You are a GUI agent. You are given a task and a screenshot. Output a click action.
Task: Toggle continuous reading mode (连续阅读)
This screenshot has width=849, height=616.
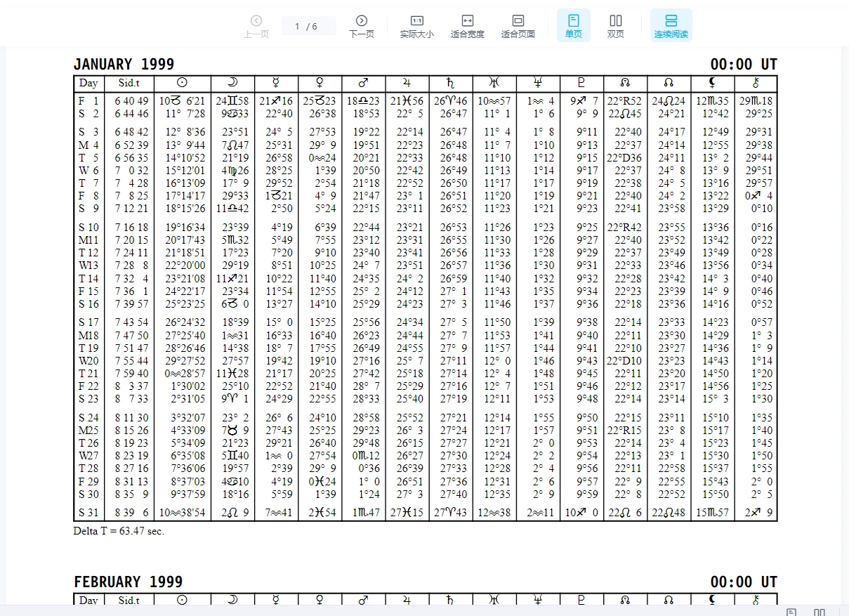671,26
